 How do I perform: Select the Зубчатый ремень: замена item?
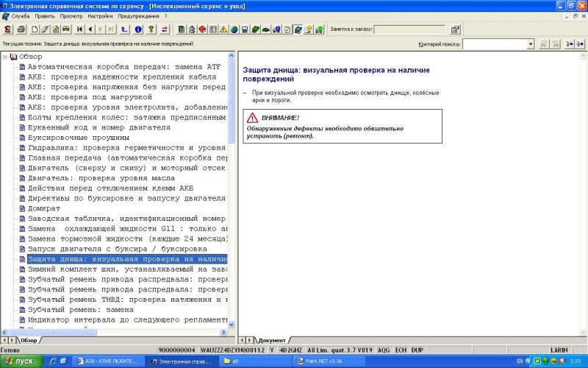pyautogui.click(x=80, y=310)
